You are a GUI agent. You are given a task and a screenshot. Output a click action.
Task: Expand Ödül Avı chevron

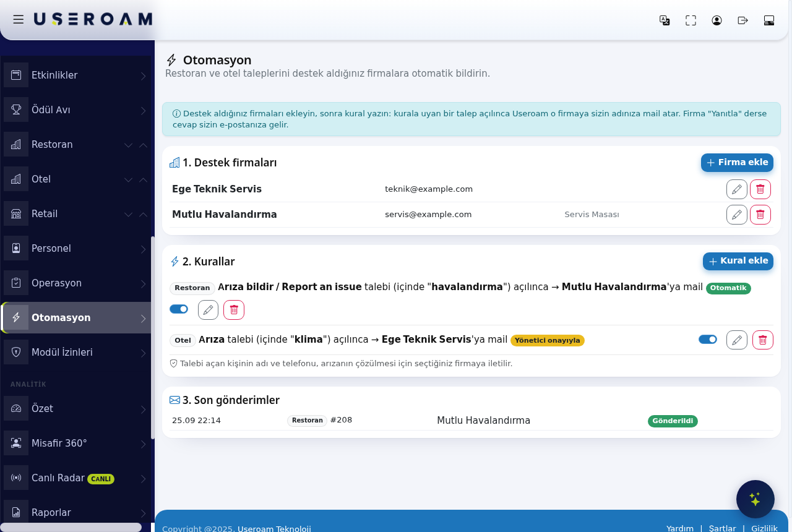[x=143, y=111]
